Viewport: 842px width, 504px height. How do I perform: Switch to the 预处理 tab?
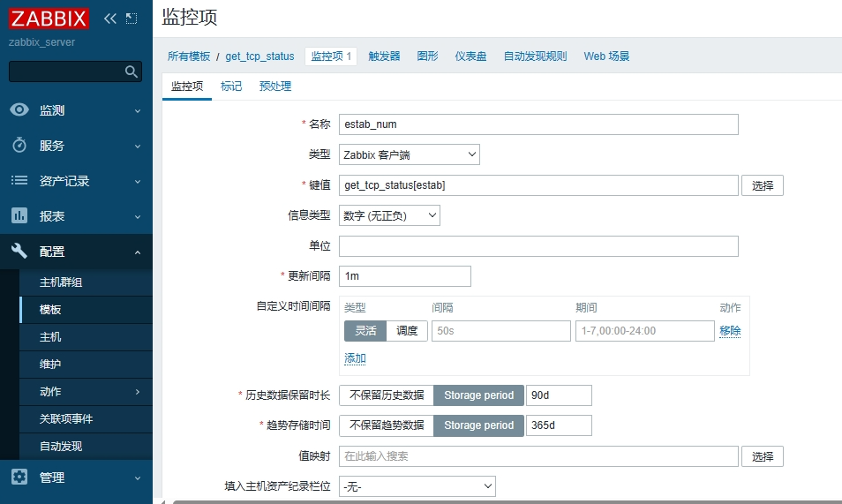coord(274,87)
